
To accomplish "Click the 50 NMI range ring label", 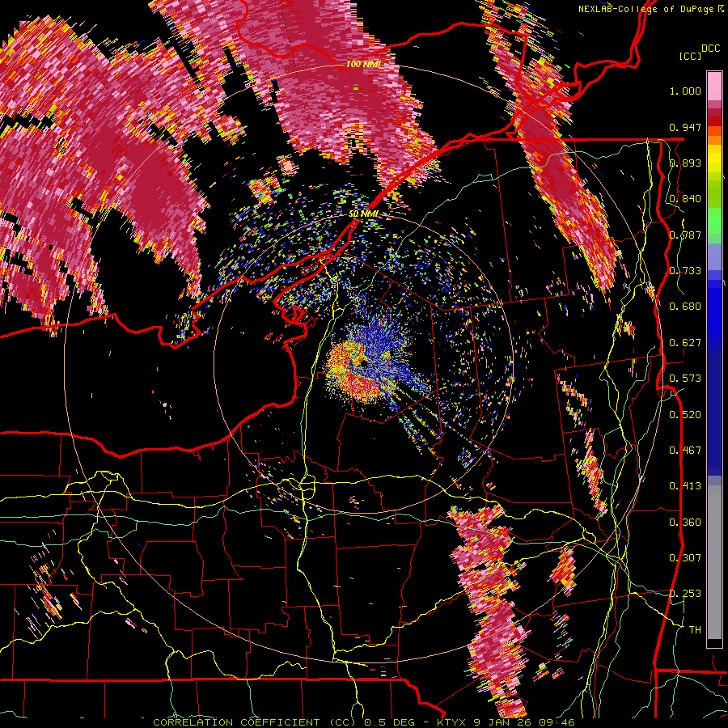I will coord(363,214).
